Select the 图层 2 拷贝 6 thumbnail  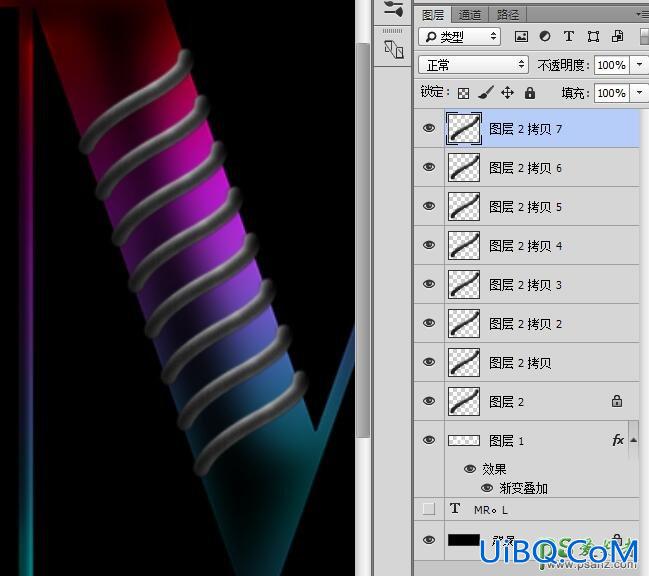tap(464, 167)
